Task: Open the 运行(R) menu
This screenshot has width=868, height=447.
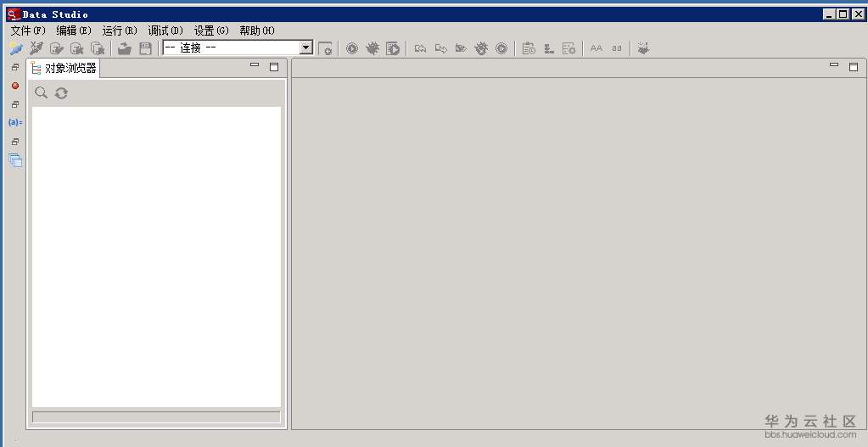Action: [120, 31]
